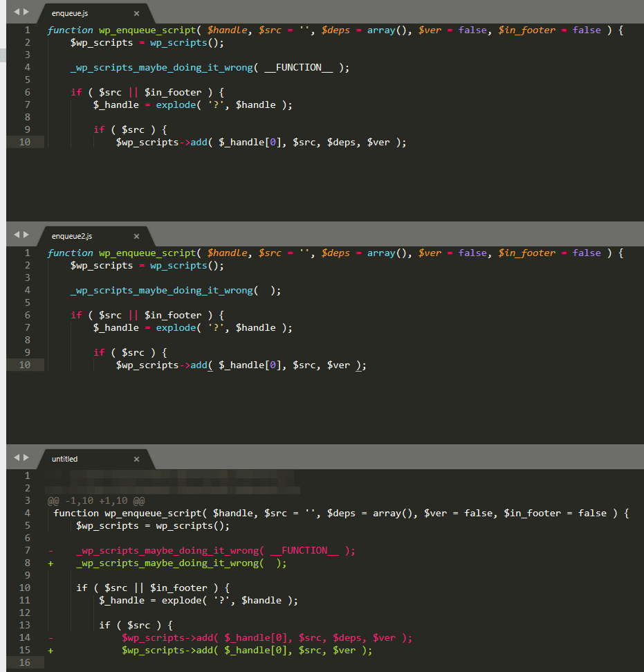Close the enqueue.js tab
This screenshot has width=644, height=672.
point(136,12)
